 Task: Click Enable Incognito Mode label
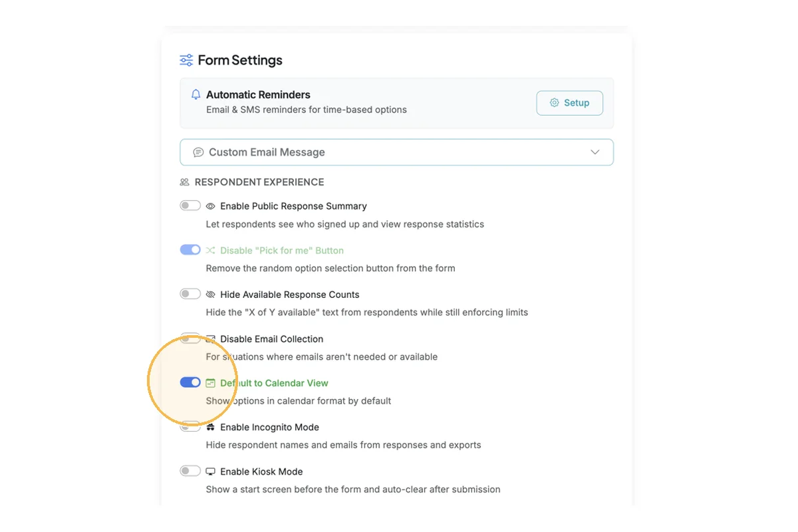270,428
